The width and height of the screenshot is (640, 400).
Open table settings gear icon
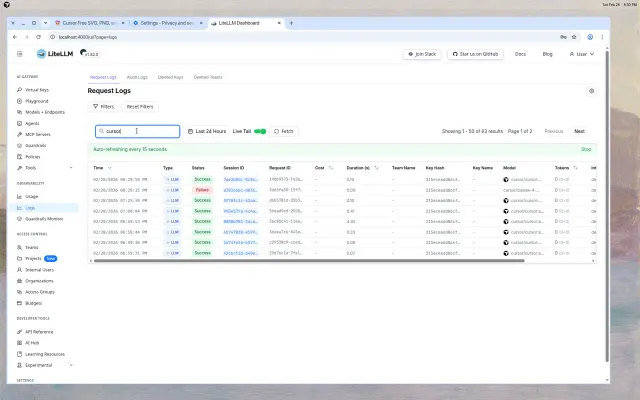591,91
